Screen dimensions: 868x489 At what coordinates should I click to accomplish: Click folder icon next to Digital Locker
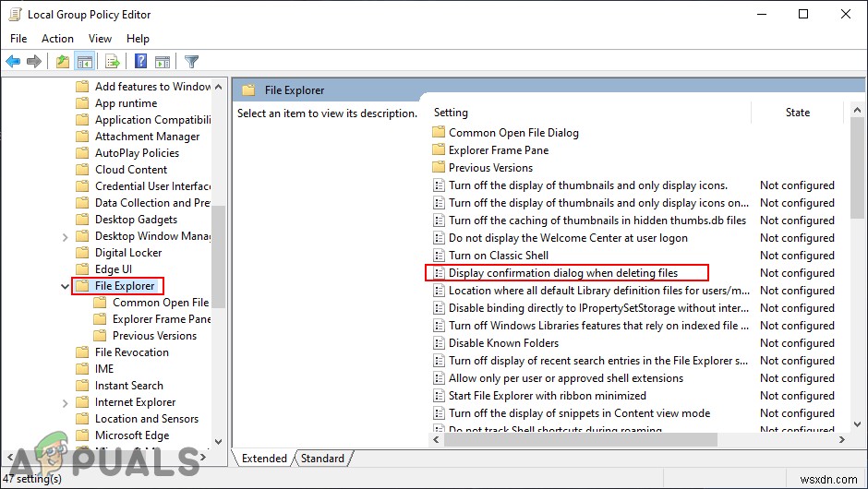click(82, 252)
